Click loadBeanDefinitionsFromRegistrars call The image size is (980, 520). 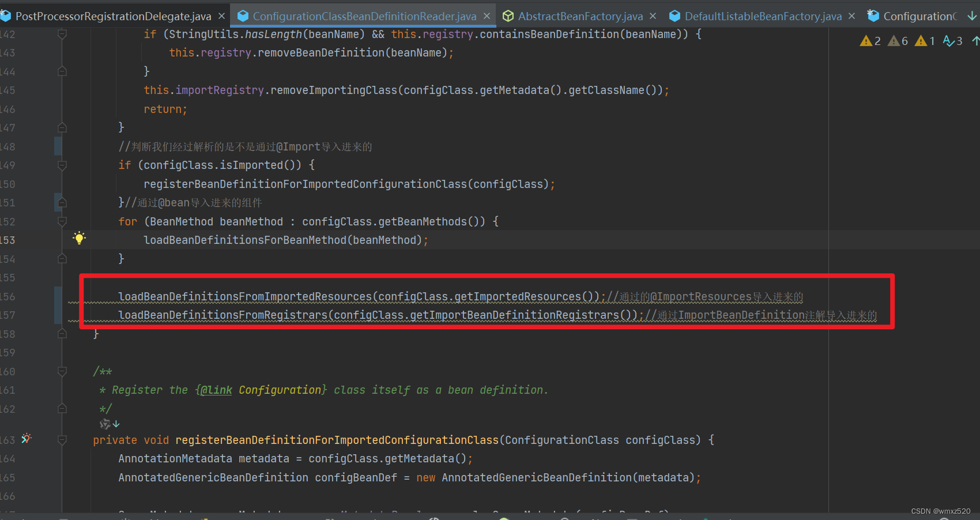tap(223, 315)
